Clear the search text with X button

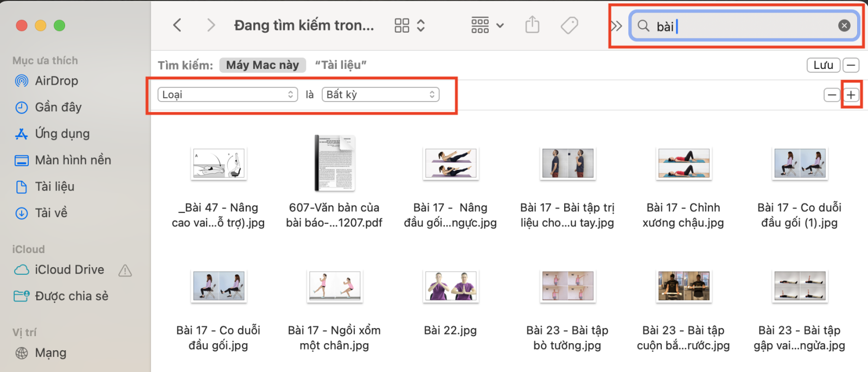[x=844, y=26]
